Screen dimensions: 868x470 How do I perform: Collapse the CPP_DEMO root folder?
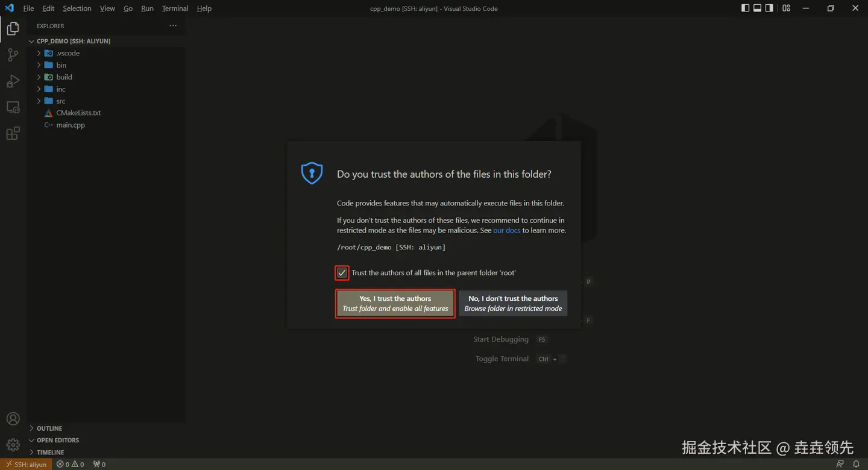[x=32, y=41]
